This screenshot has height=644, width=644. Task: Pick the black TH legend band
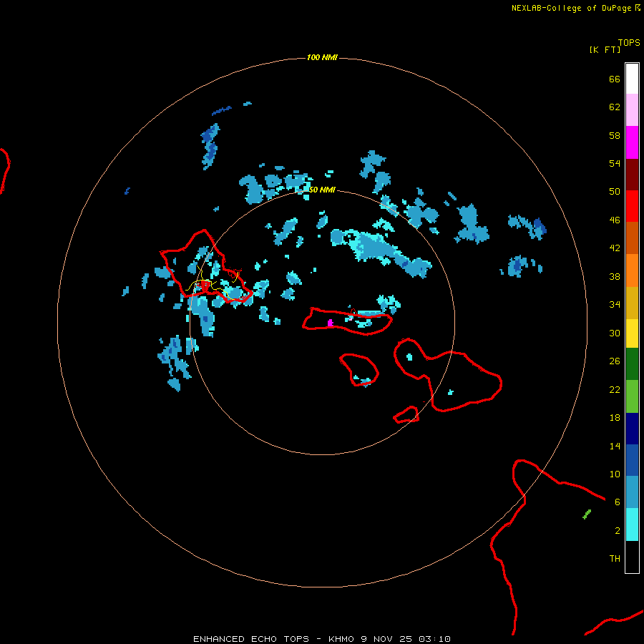click(x=632, y=557)
